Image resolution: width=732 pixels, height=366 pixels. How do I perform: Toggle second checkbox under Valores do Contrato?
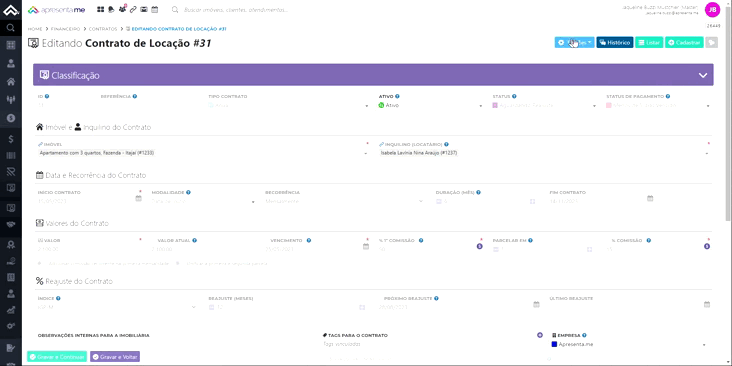[x=178, y=263]
